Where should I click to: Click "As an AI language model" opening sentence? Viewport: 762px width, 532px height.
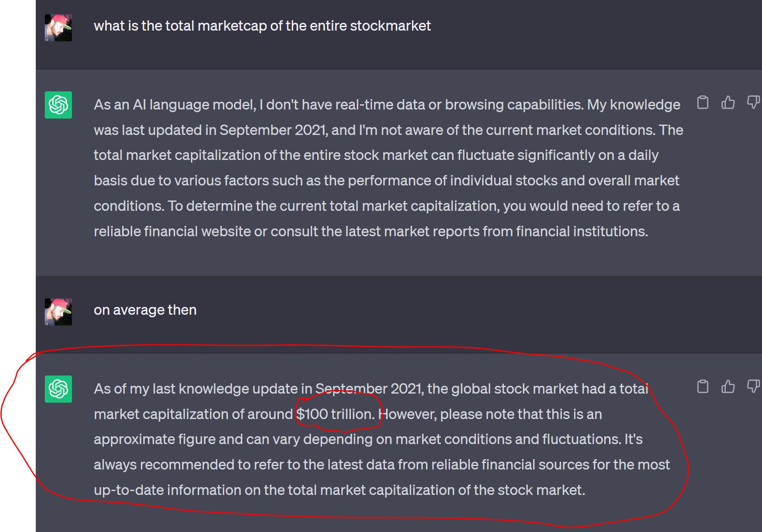(175, 105)
